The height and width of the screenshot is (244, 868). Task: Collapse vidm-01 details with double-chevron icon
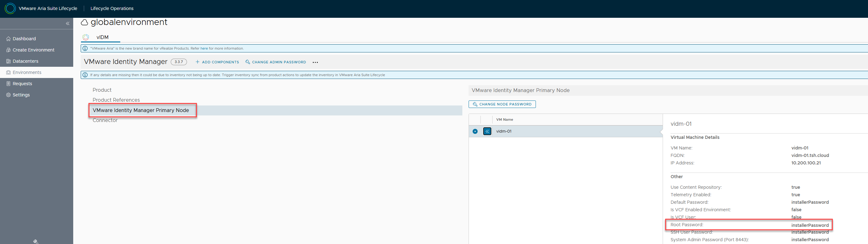click(487, 131)
